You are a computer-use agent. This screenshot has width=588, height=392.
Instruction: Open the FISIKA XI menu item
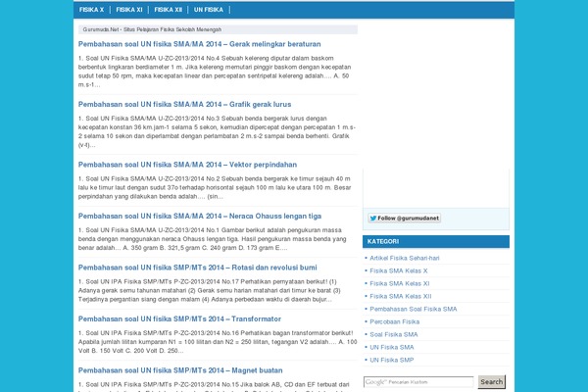[129, 10]
